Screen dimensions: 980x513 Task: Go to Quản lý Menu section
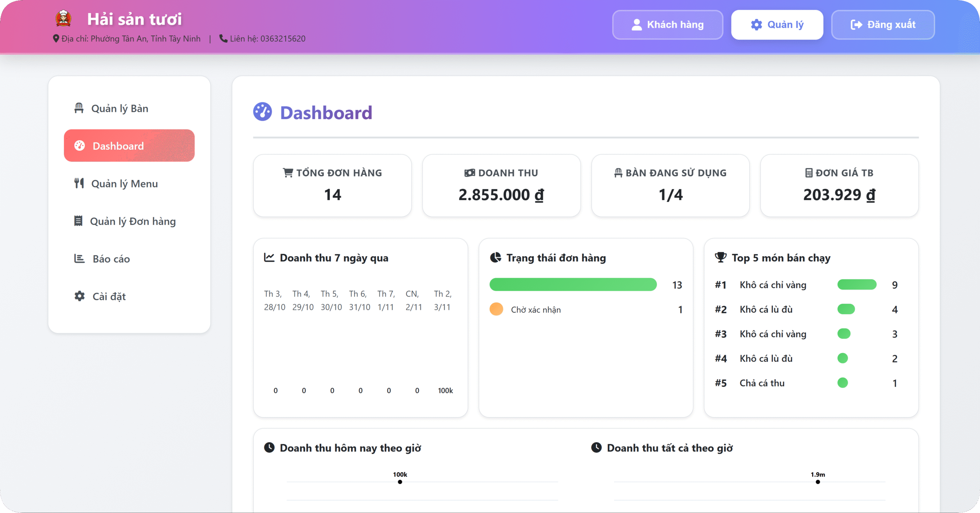[x=124, y=184]
